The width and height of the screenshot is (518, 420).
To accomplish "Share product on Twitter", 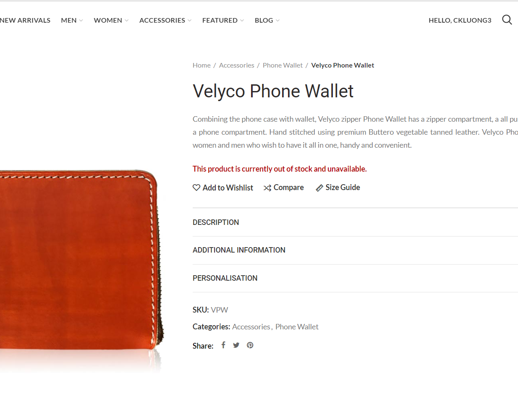I will tap(236, 345).
